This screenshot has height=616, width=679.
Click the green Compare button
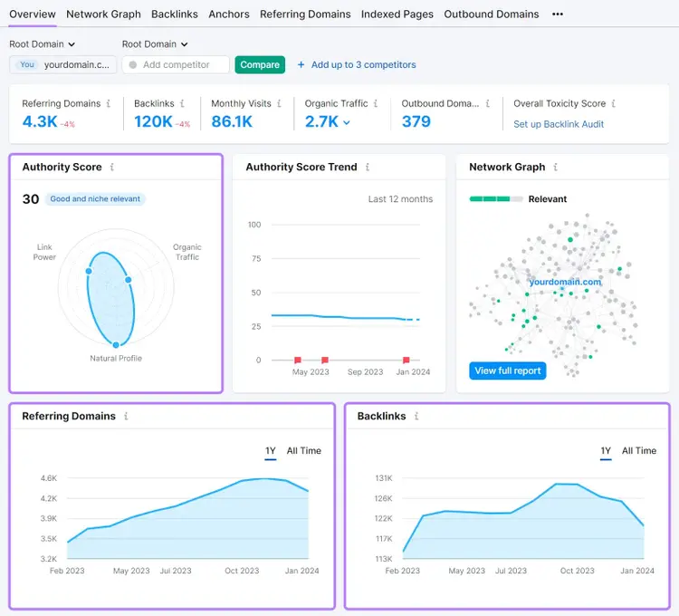[x=260, y=64]
